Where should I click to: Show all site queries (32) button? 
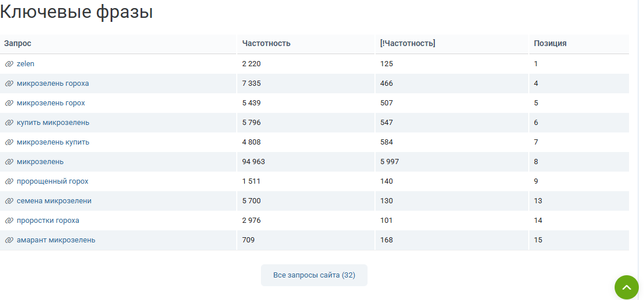click(x=314, y=275)
